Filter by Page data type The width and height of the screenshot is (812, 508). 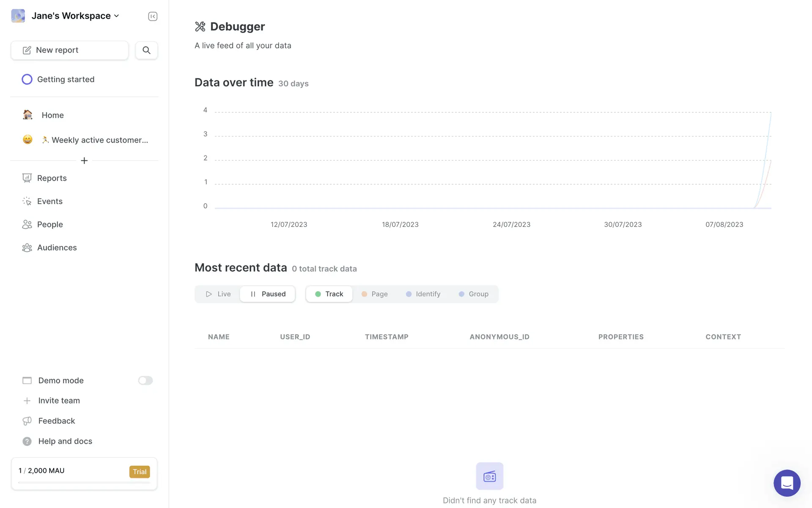click(x=375, y=294)
